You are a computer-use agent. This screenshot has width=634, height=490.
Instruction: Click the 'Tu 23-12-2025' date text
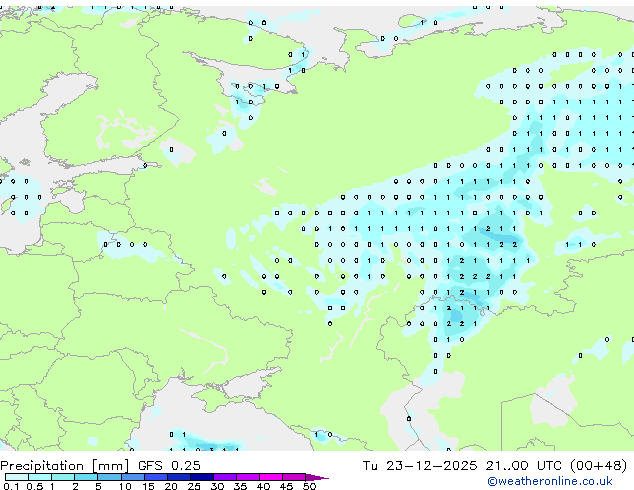420,466
